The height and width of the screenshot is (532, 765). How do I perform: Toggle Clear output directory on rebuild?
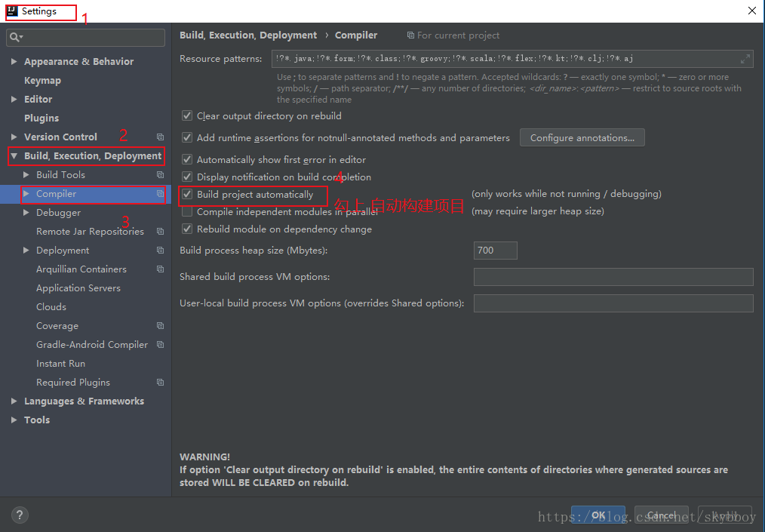pos(187,115)
